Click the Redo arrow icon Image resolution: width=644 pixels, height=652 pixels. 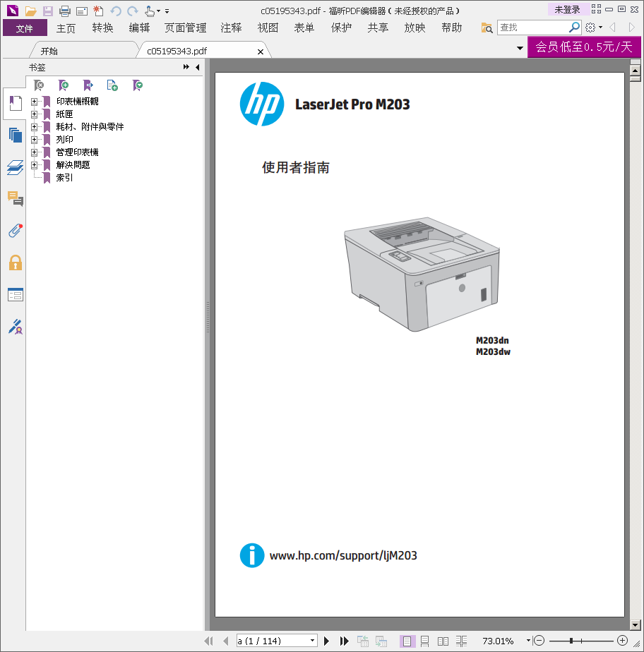click(132, 11)
